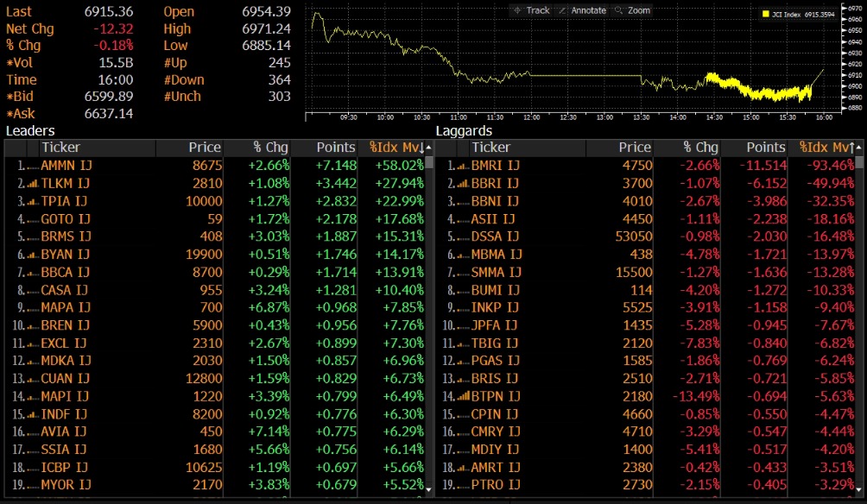Open the BRMS IJ leader entry
The height and width of the screenshot is (504, 867).
pos(66,236)
